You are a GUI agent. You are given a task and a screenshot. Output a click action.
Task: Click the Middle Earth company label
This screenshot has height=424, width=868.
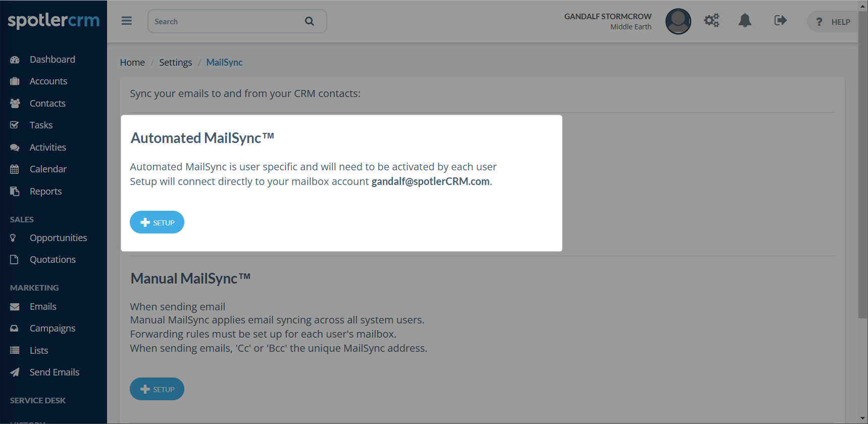[x=631, y=27]
